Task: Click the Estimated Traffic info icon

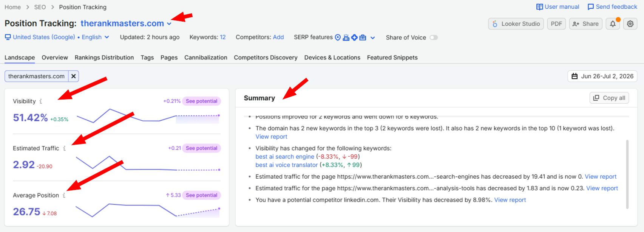Action: click(x=64, y=148)
